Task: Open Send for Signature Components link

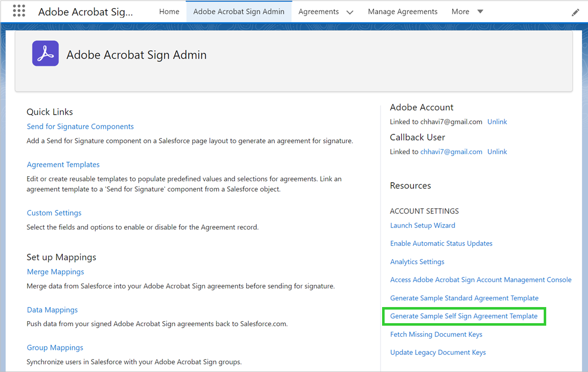Action: (80, 126)
